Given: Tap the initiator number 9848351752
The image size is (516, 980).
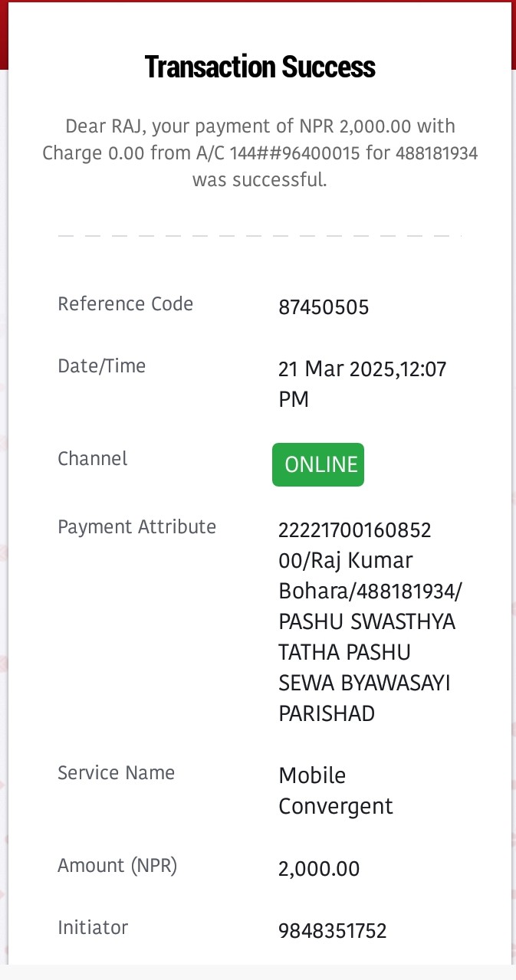Looking at the screenshot, I should [x=333, y=931].
